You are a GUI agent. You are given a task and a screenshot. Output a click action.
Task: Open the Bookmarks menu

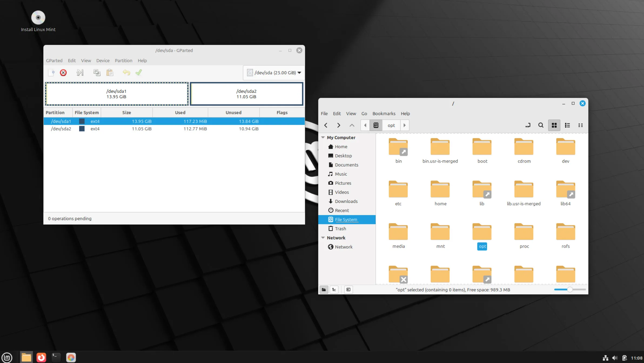point(384,113)
